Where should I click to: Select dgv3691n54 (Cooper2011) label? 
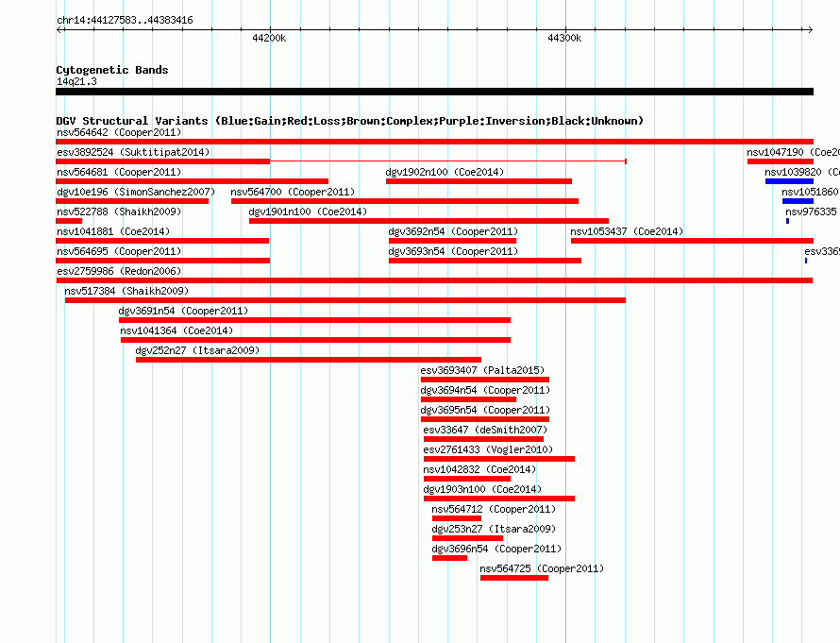pos(184,311)
